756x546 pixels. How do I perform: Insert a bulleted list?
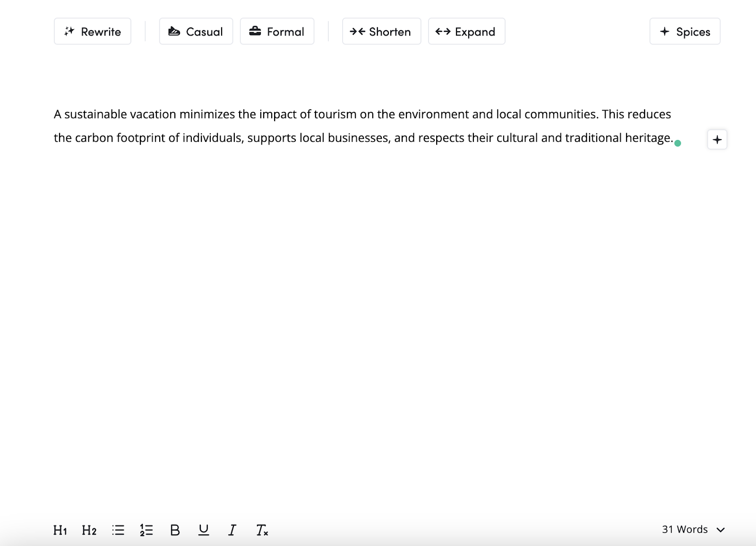tap(118, 530)
